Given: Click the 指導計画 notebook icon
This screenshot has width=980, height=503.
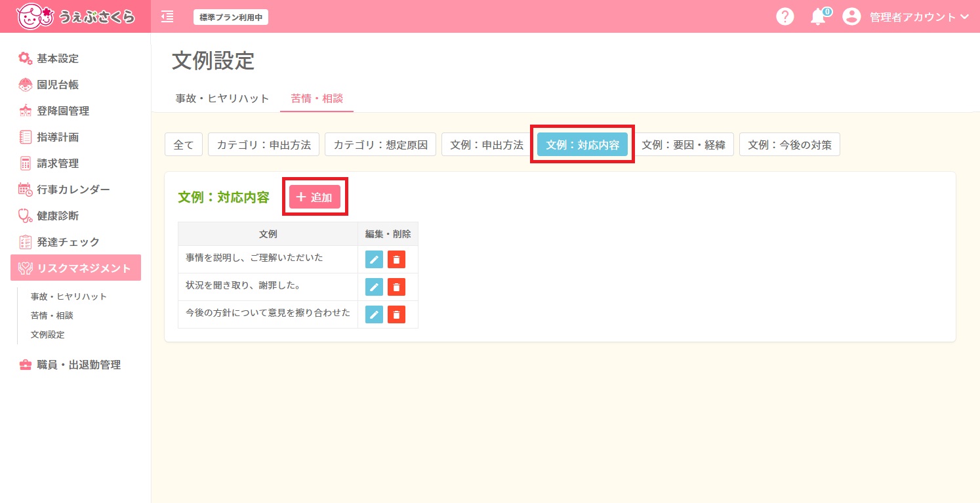Looking at the screenshot, I should click(25, 137).
